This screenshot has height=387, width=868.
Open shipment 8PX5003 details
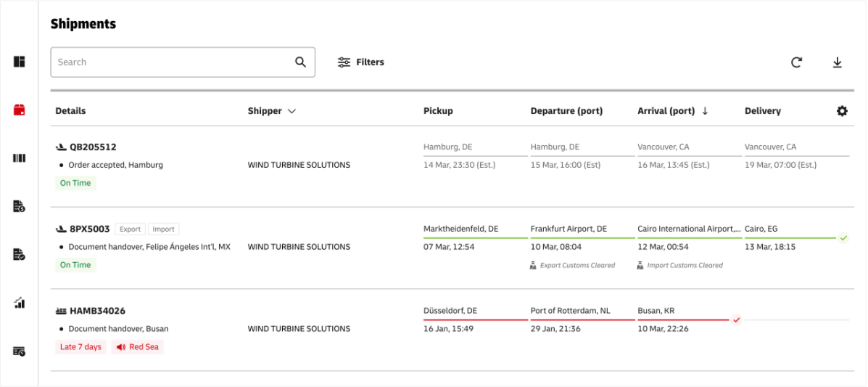tap(89, 229)
